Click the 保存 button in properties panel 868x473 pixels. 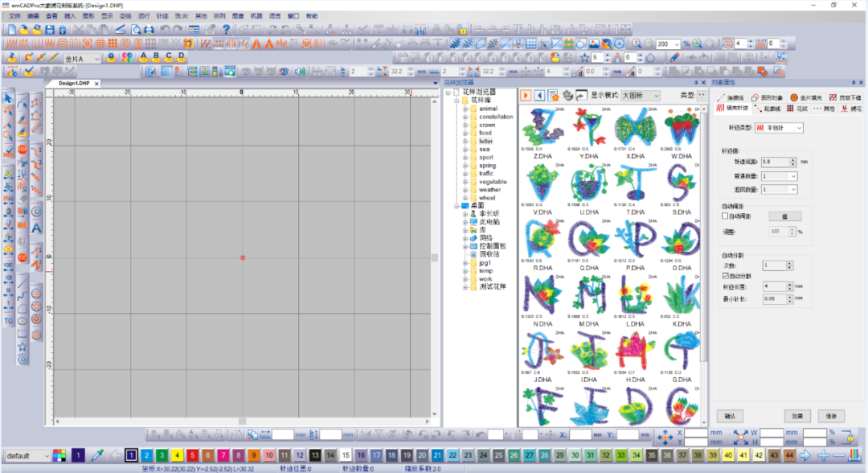point(831,416)
